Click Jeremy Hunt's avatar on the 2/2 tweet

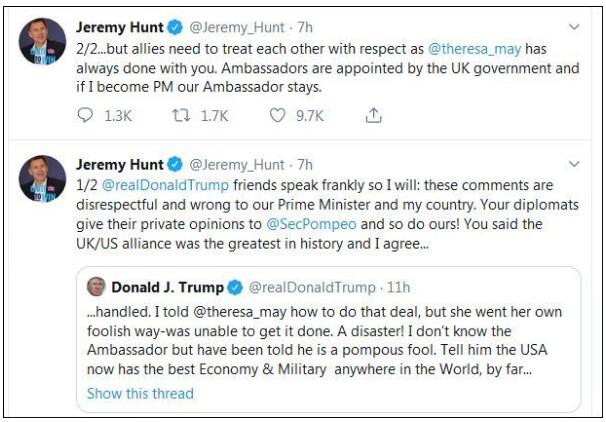point(43,42)
